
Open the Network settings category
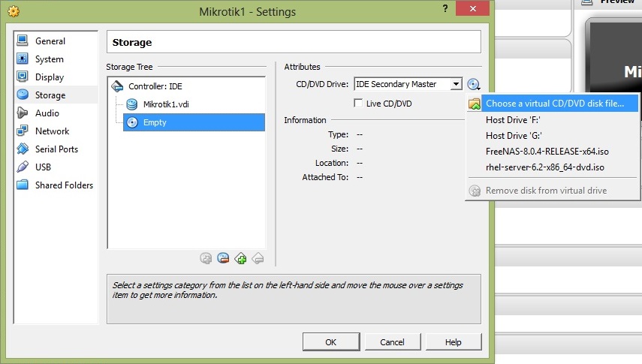(x=56, y=131)
